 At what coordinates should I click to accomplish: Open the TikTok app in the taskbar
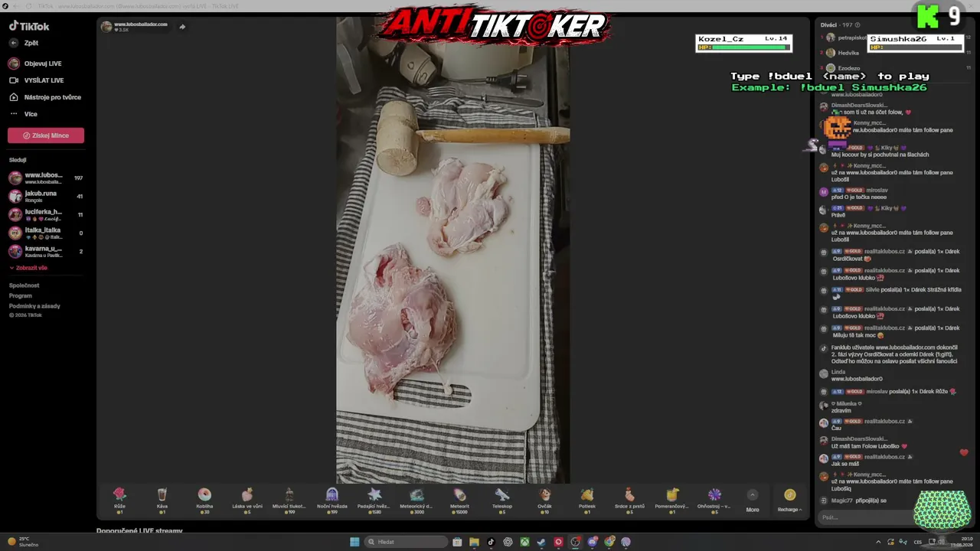pos(491,542)
